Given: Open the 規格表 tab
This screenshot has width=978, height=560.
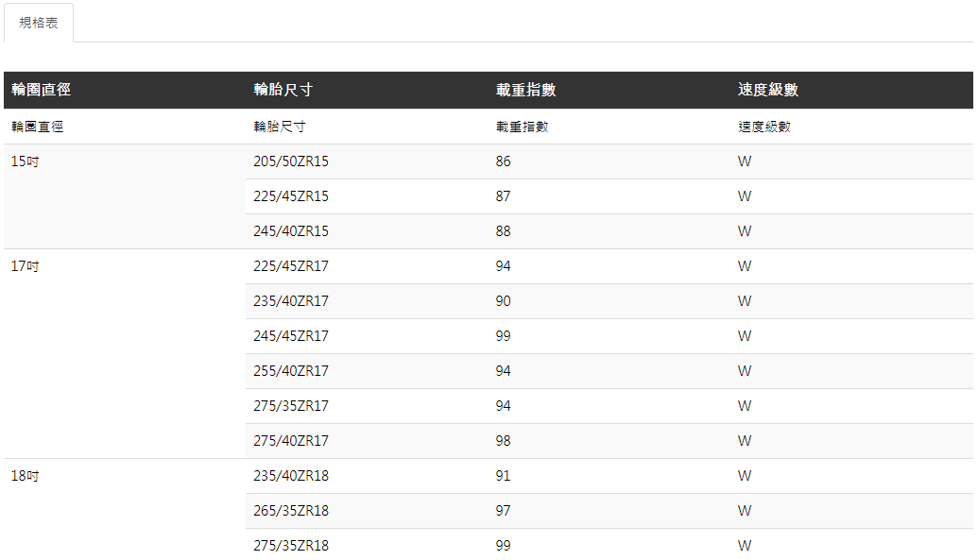Looking at the screenshot, I should 39,23.
